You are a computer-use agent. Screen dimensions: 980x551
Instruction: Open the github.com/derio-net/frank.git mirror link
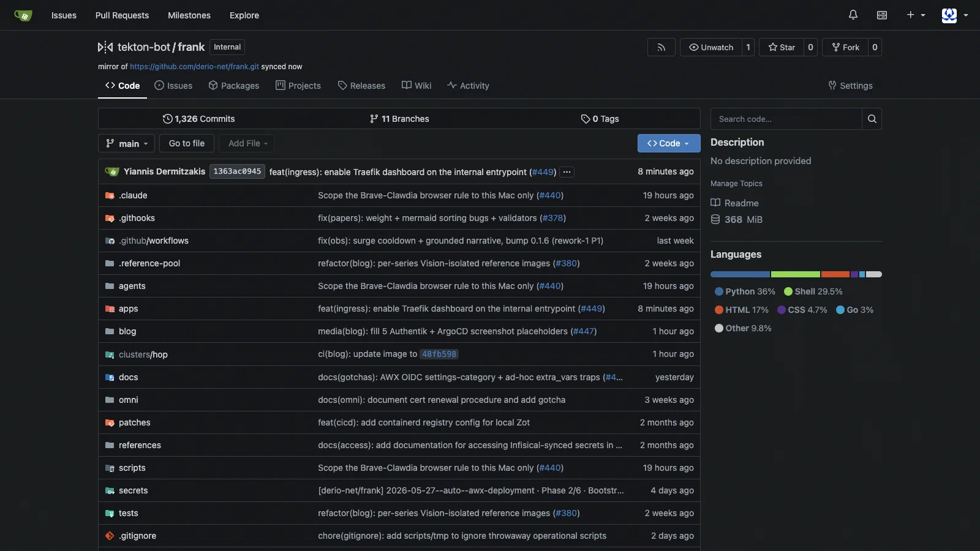coord(194,67)
